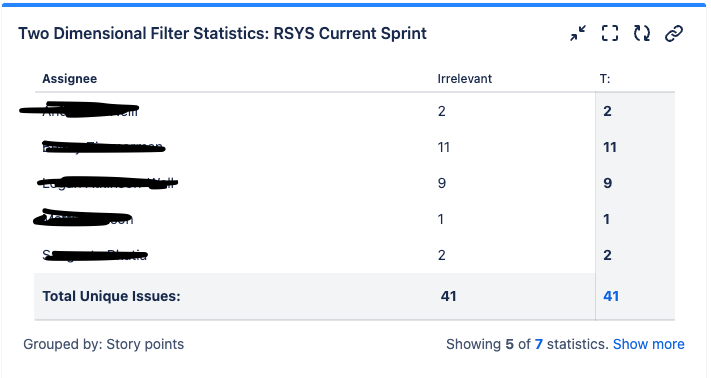This screenshot has width=711, height=378.
Task: Click the row total 11 value
Action: coord(610,147)
